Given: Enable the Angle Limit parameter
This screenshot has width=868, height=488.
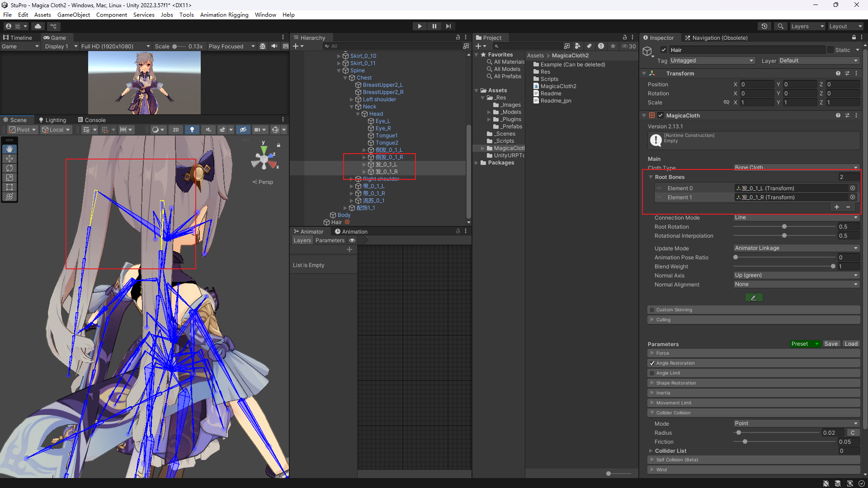Looking at the screenshot, I should point(652,373).
